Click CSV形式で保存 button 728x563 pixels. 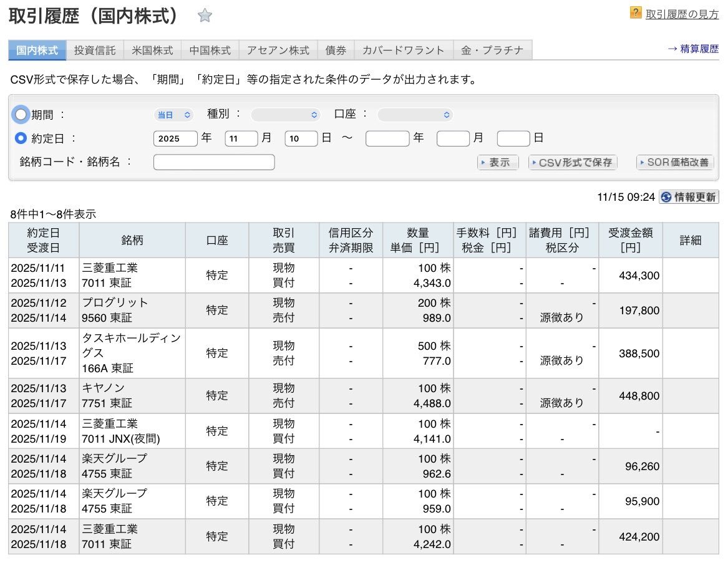pyautogui.click(x=573, y=163)
